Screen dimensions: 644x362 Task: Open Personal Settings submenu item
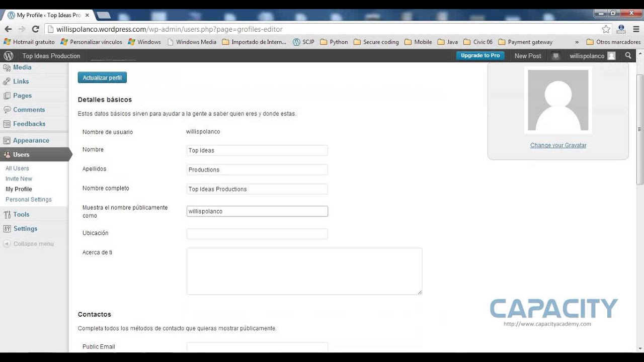point(29,200)
